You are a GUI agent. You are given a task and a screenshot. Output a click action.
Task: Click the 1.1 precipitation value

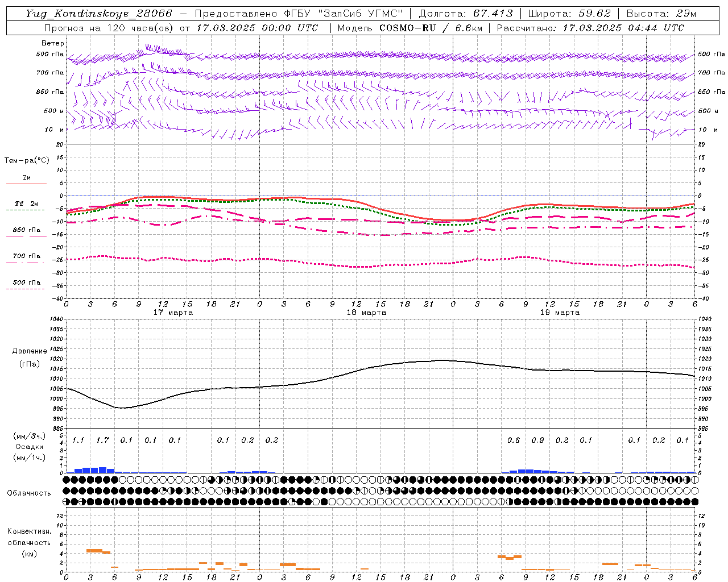78,440
